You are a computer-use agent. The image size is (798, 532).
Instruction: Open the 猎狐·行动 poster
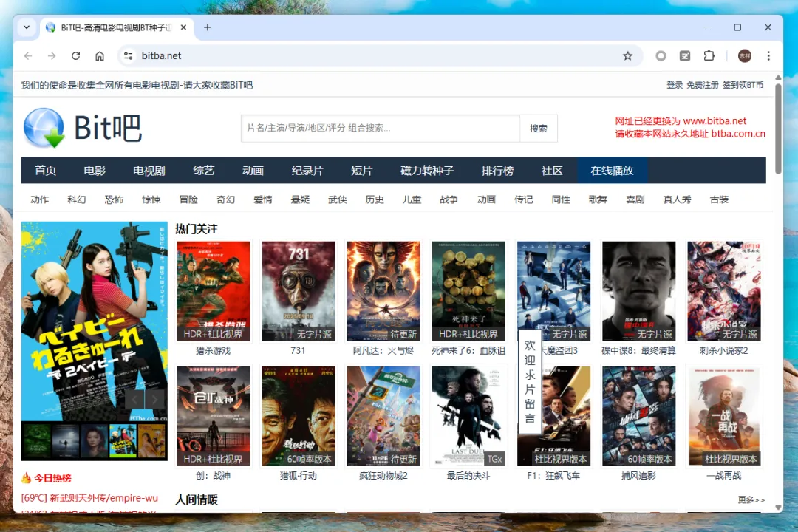pyautogui.click(x=299, y=416)
